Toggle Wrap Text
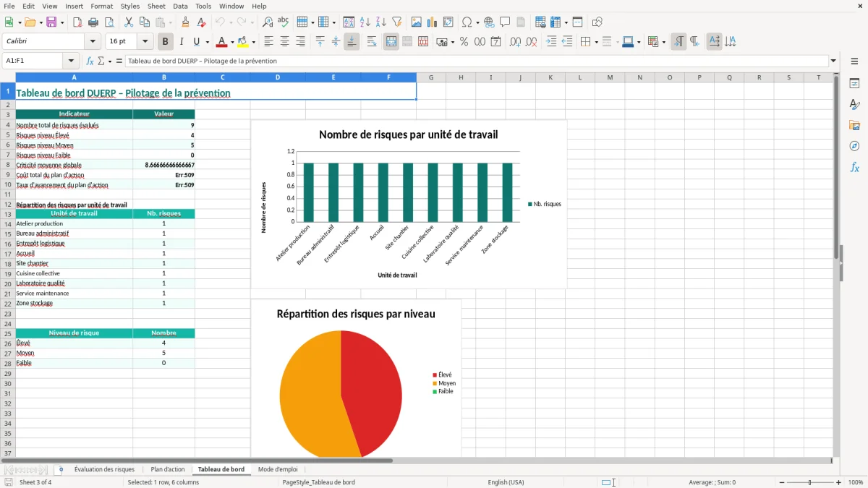Viewport: 868px width, 488px height. click(372, 42)
